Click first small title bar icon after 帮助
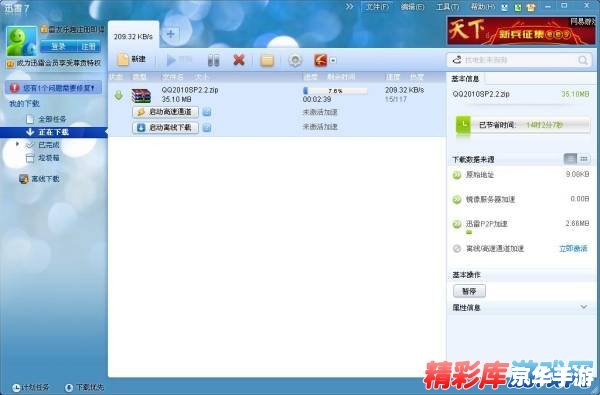Screen dimensions: 600x395 [505, 7]
